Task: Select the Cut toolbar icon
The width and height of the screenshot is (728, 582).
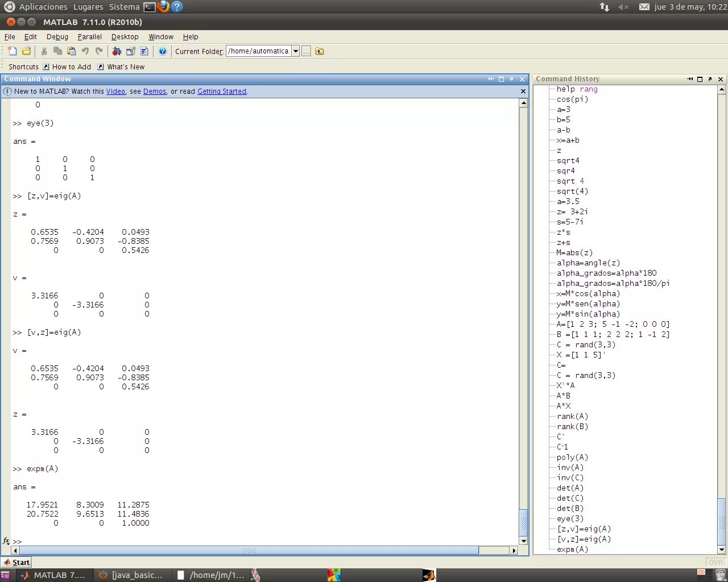Action: 44,51
